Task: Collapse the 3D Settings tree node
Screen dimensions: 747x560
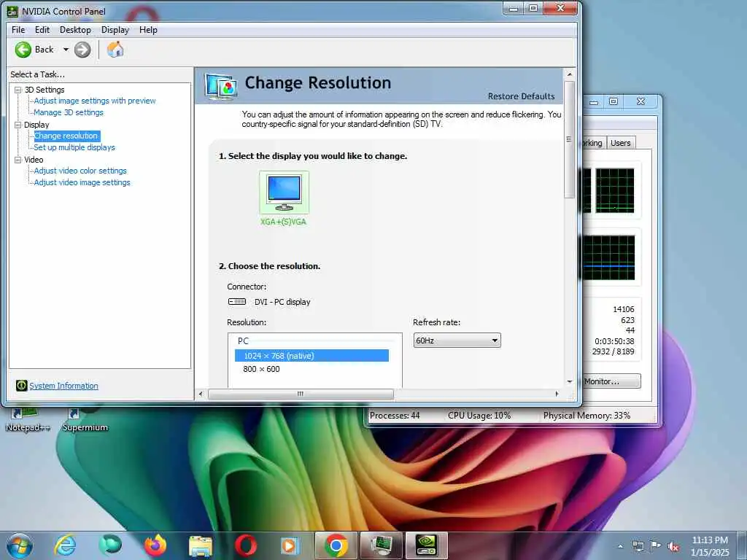Action: [x=18, y=90]
